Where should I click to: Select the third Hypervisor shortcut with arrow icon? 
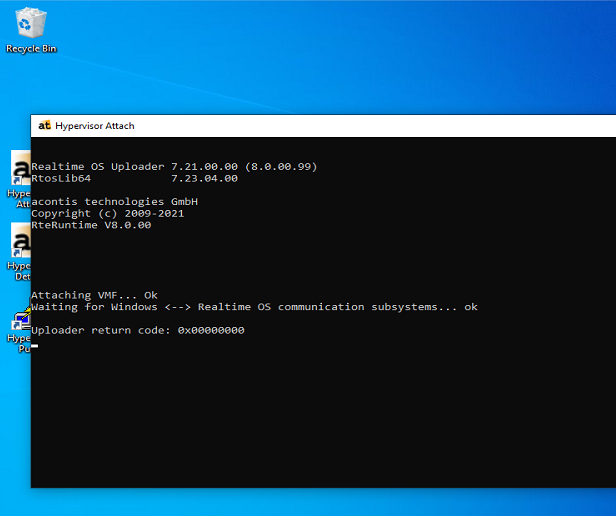pos(20,322)
